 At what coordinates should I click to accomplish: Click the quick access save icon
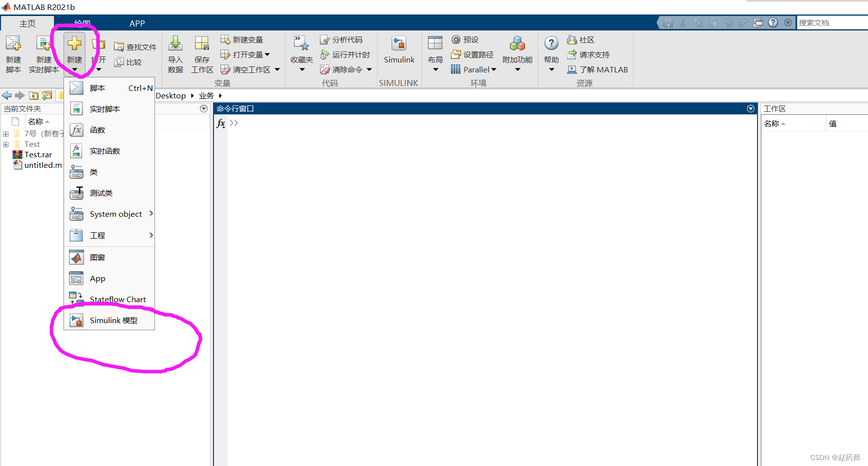pos(668,22)
